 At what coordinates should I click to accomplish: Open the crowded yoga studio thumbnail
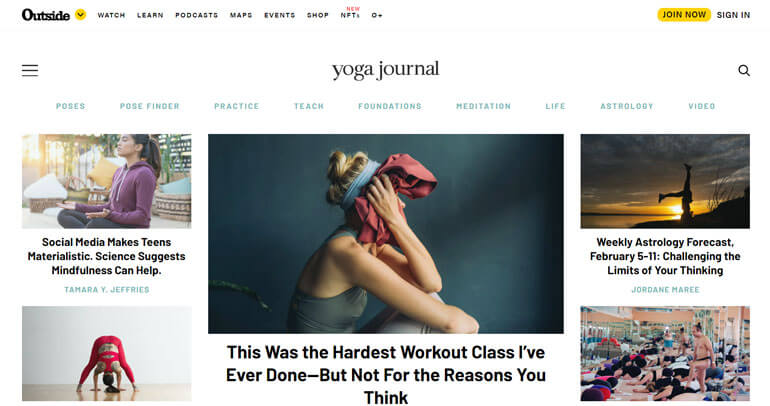pos(665,353)
